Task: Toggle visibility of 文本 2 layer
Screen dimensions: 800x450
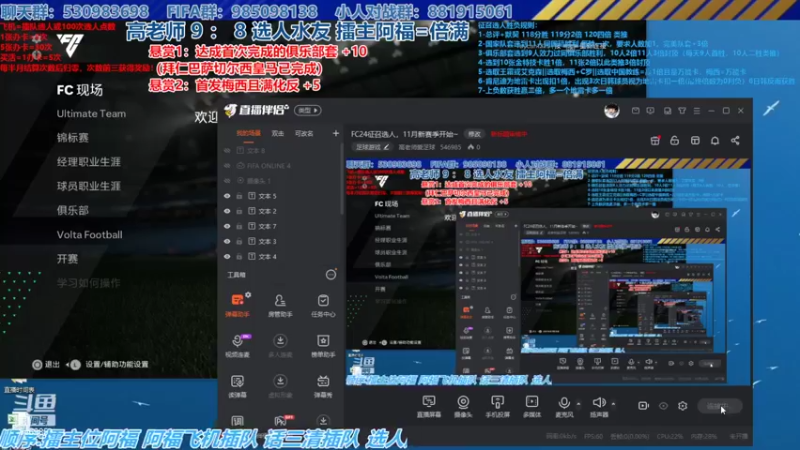Action: tap(227, 211)
